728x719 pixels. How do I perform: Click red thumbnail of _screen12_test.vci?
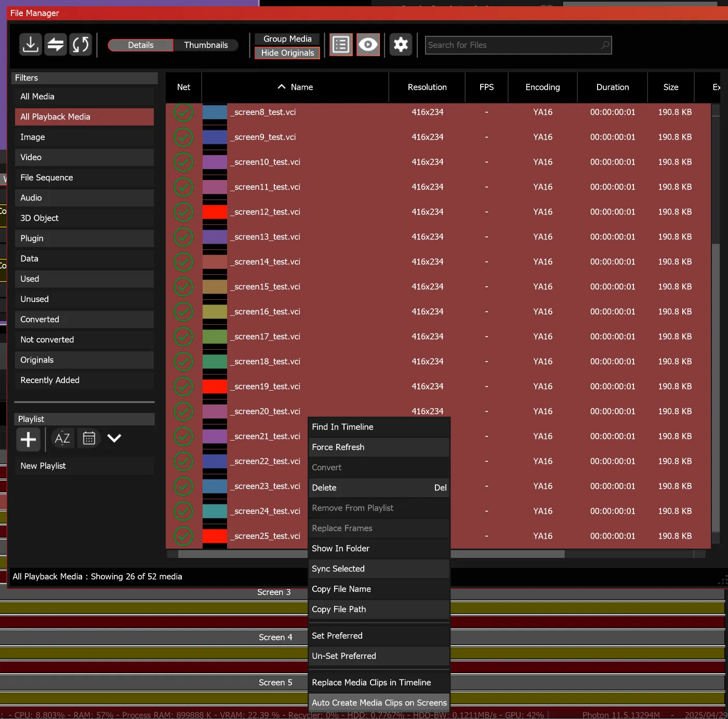215,212
